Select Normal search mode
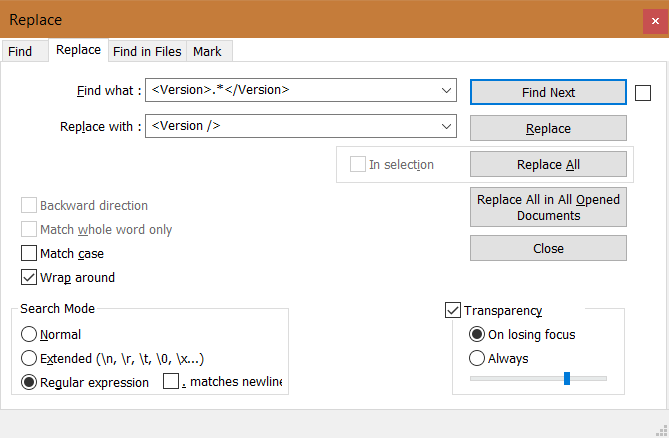 pyautogui.click(x=29, y=334)
